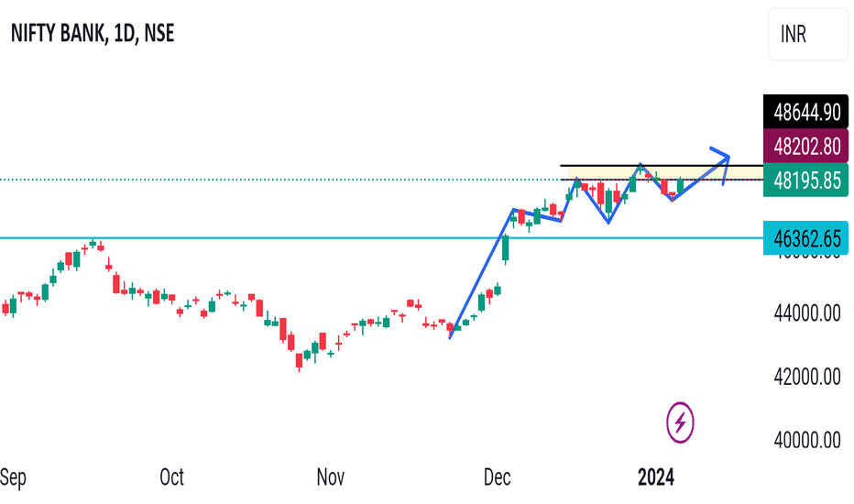Image resolution: width=854 pixels, height=504 pixels.
Task: Click the purple lightning bolt icon
Action: (x=680, y=422)
